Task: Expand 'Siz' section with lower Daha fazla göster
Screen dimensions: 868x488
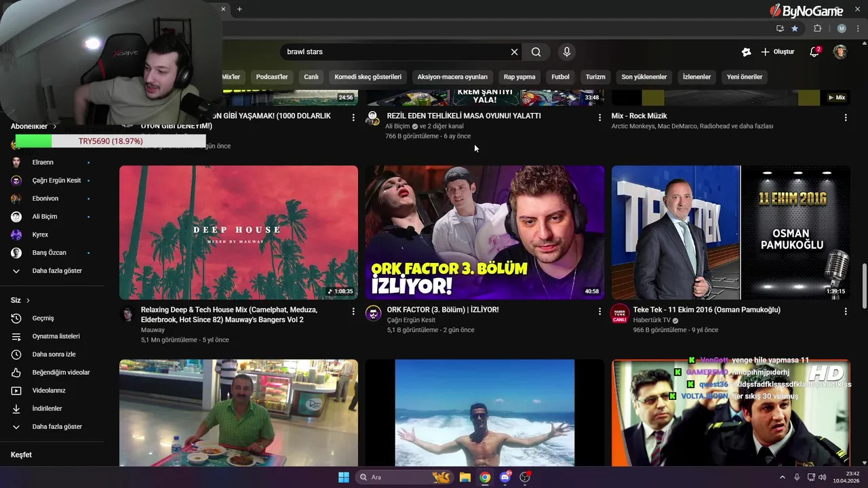Action: (52, 426)
